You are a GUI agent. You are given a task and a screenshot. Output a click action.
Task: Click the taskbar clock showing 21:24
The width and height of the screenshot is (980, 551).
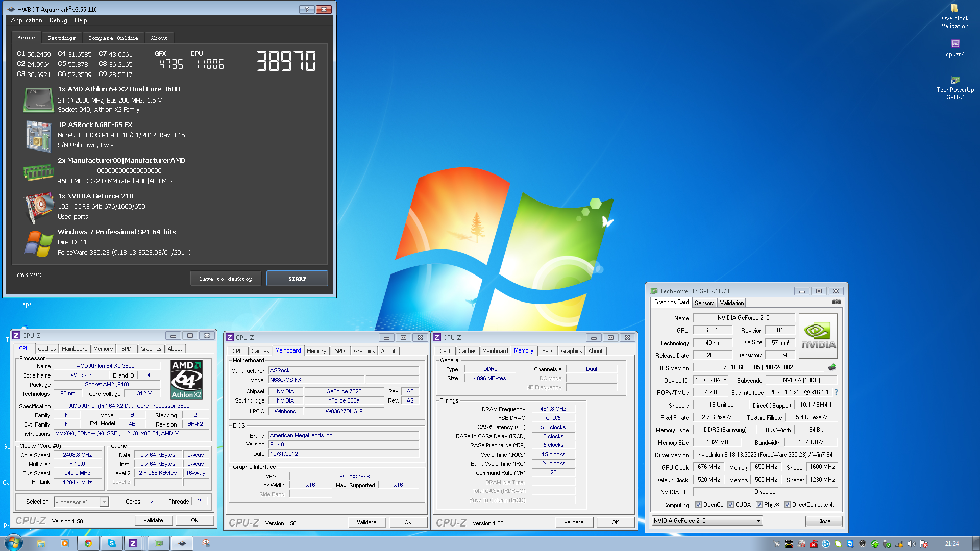pyautogui.click(x=951, y=544)
